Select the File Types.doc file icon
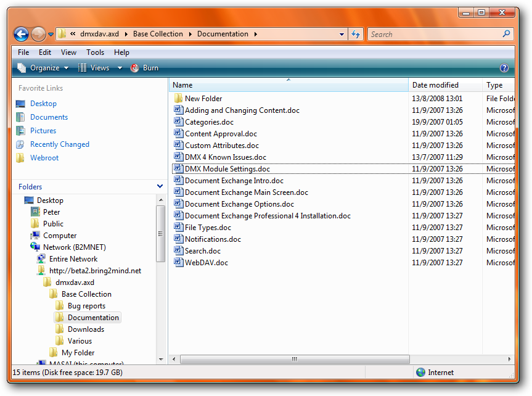532x396 pixels. tap(179, 227)
